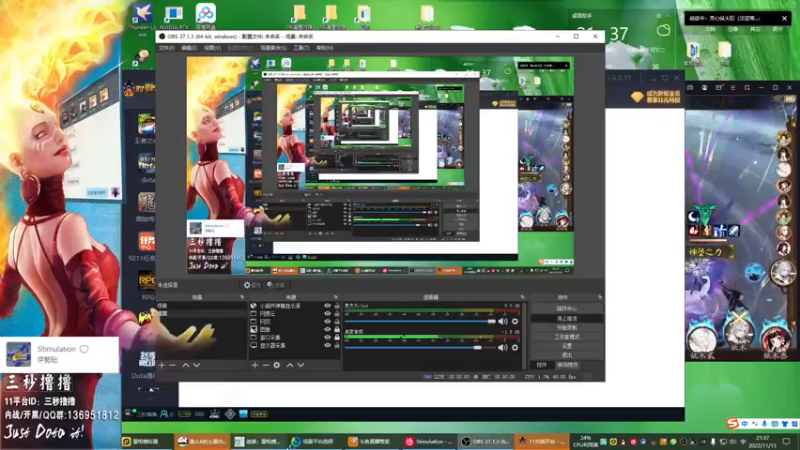The height and width of the screenshot is (450, 800).
Task: Open the 视图(V) menu
Action: (x=212, y=48)
